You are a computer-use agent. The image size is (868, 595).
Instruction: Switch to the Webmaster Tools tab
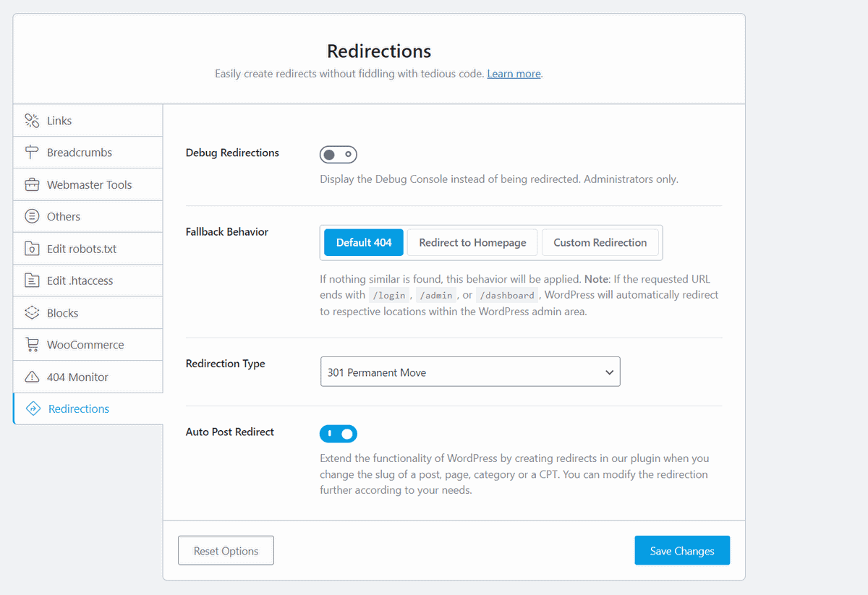88,184
